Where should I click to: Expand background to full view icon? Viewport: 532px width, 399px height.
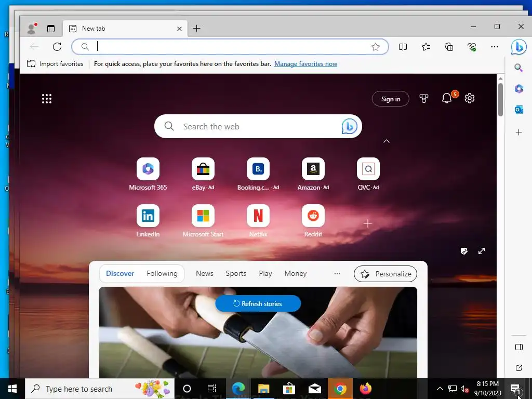(x=482, y=251)
